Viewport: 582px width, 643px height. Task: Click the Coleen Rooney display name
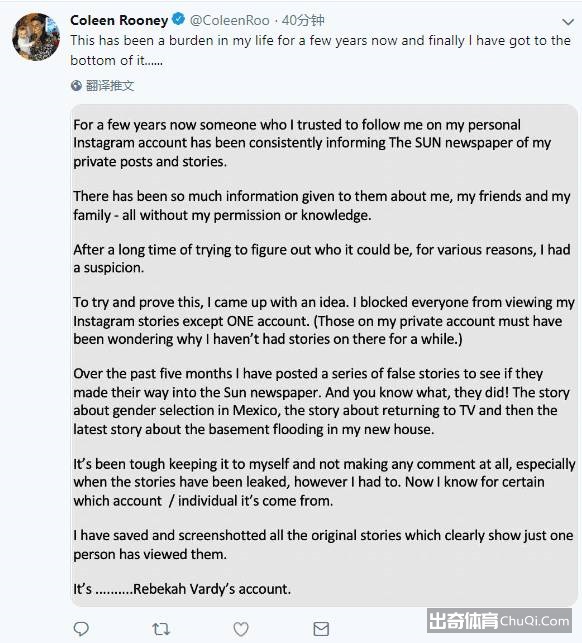click(x=119, y=20)
